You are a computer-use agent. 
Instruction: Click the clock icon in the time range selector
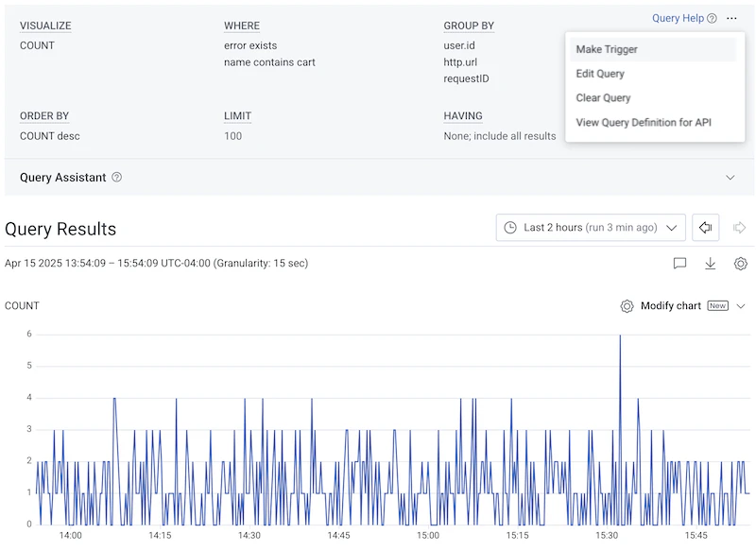(x=510, y=227)
